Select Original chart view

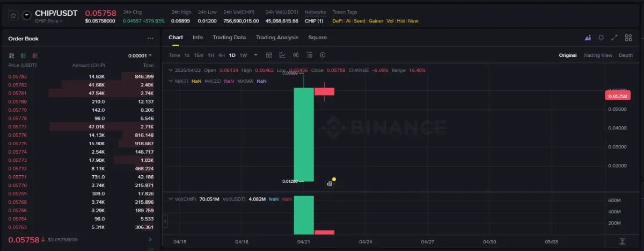568,55
